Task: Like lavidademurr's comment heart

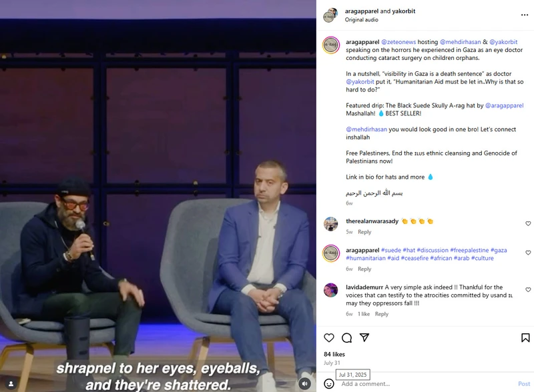Action: pyautogui.click(x=528, y=289)
